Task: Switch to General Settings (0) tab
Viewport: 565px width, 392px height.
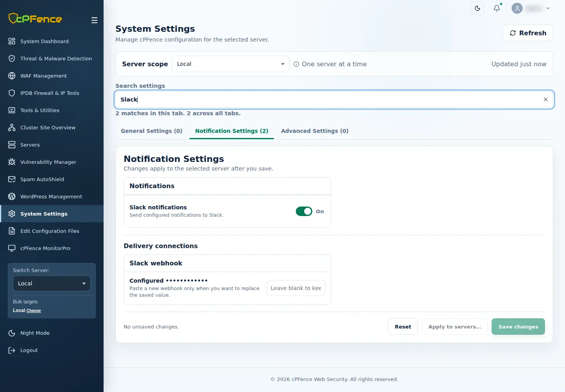Action: 151,131
